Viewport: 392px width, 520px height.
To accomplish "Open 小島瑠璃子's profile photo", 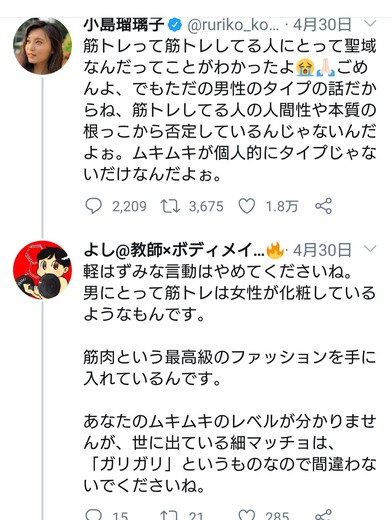I will click(42, 46).
